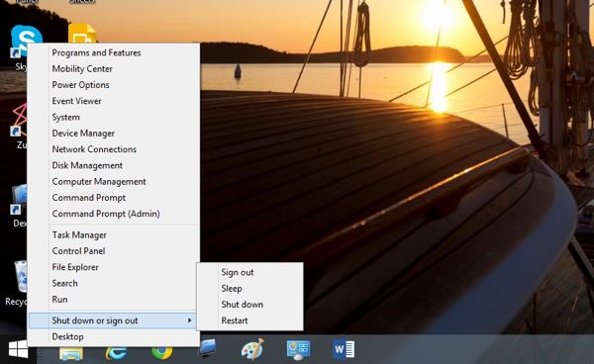Viewport: 594px width, 364px height.
Task: Expand Shut down or sign out submenu arrow
Action: click(x=189, y=320)
